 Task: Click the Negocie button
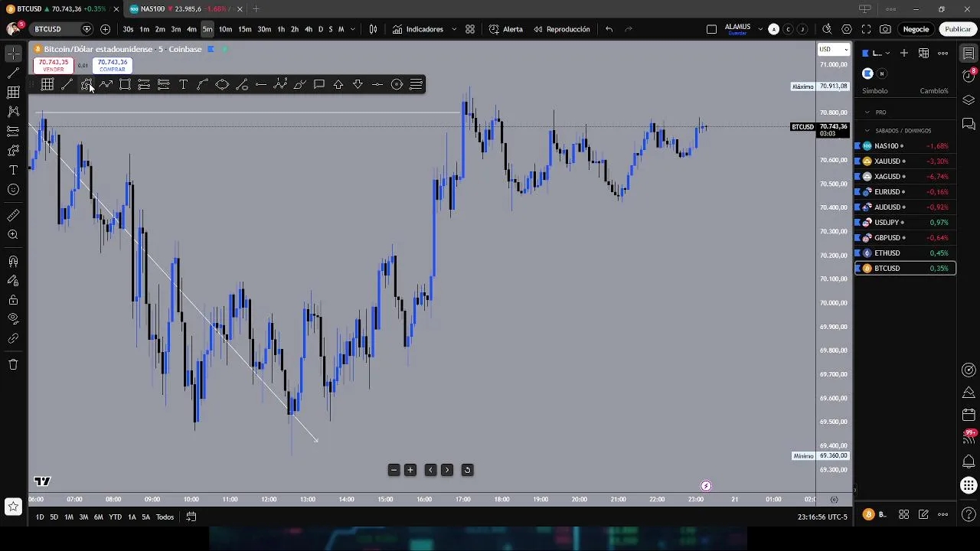tap(916, 29)
